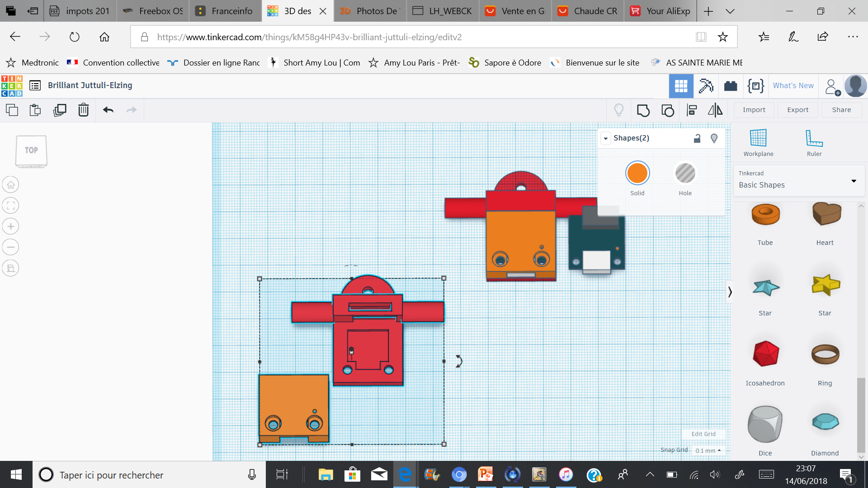Click the Fit all in view button
The image size is (868, 488).
tap(11, 206)
